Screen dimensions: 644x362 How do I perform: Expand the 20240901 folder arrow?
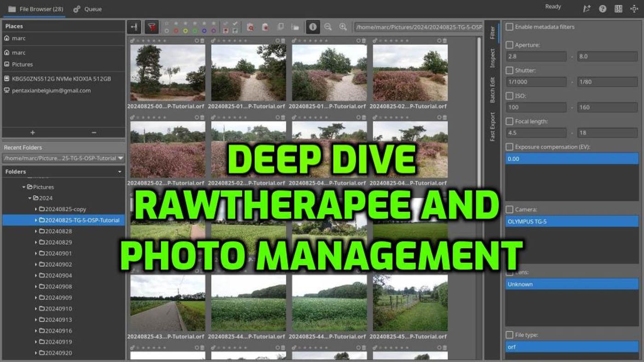pos(36,253)
